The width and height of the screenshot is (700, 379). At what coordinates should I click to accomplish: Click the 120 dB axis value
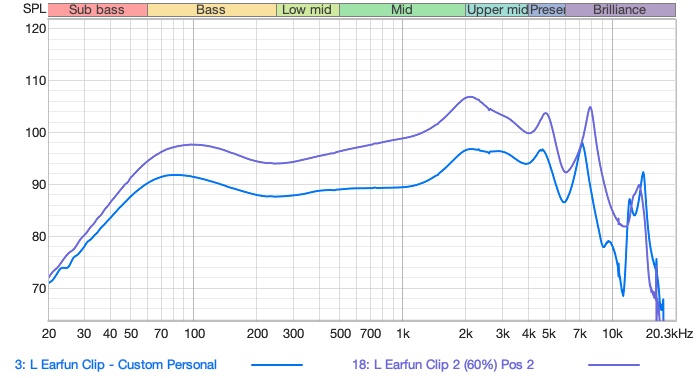click(35, 29)
